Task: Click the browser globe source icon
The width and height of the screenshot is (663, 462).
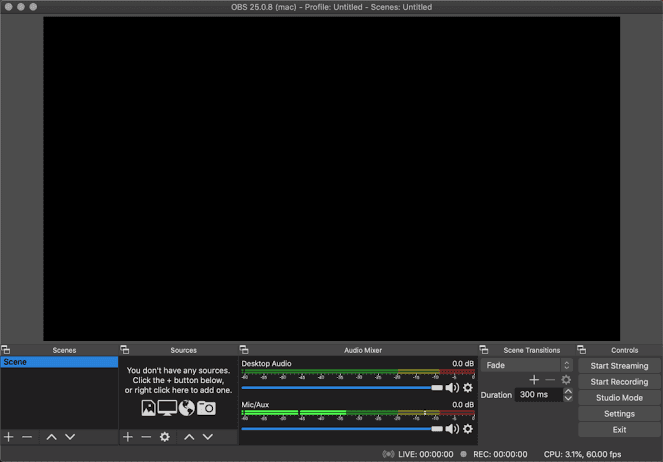Action: pyautogui.click(x=186, y=408)
